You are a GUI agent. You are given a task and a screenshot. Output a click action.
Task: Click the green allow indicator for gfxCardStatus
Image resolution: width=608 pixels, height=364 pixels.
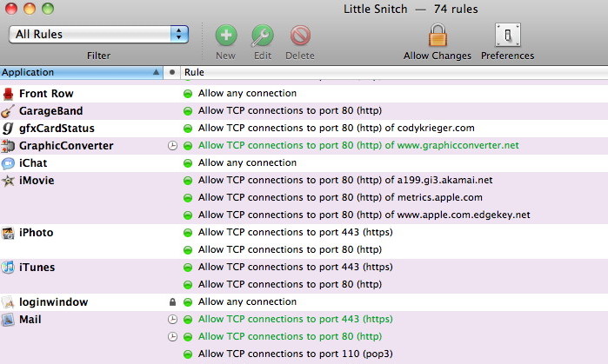[x=188, y=129]
